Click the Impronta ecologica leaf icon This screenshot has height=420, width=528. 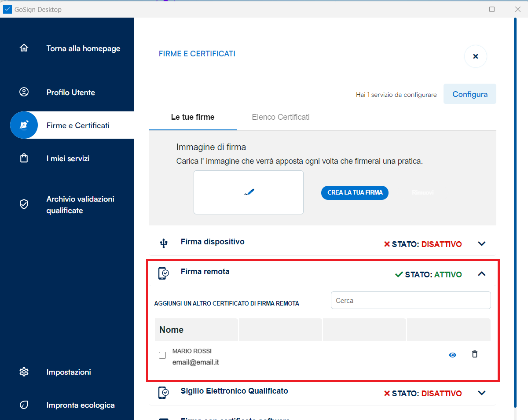tap(24, 405)
